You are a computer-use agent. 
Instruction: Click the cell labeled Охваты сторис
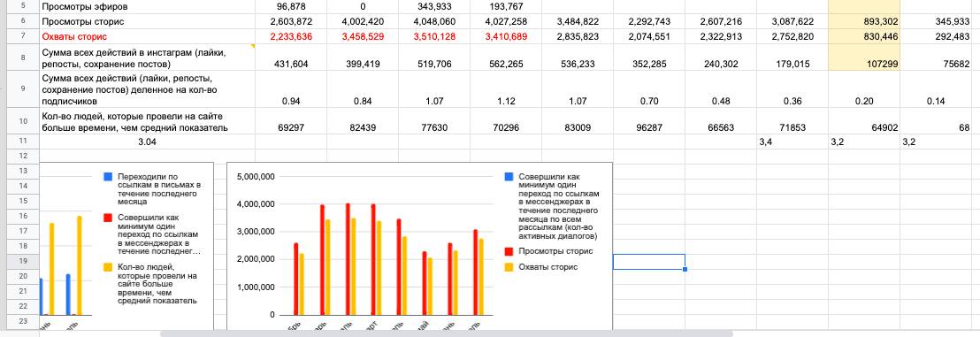(148, 36)
